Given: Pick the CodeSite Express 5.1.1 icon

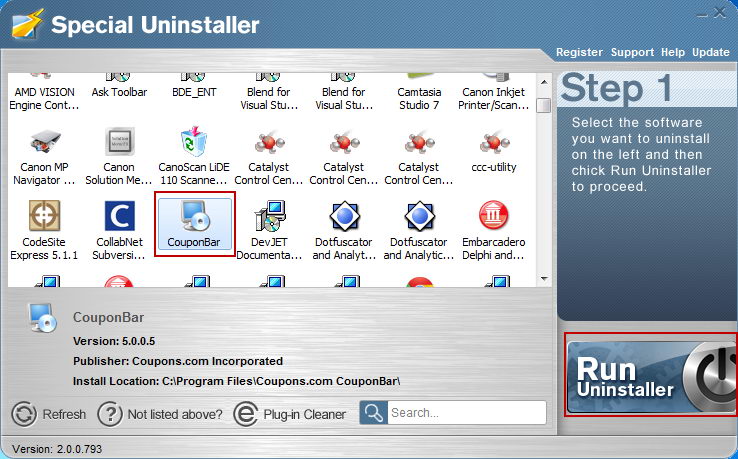Looking at the screenshot, I should click(44, 216).
